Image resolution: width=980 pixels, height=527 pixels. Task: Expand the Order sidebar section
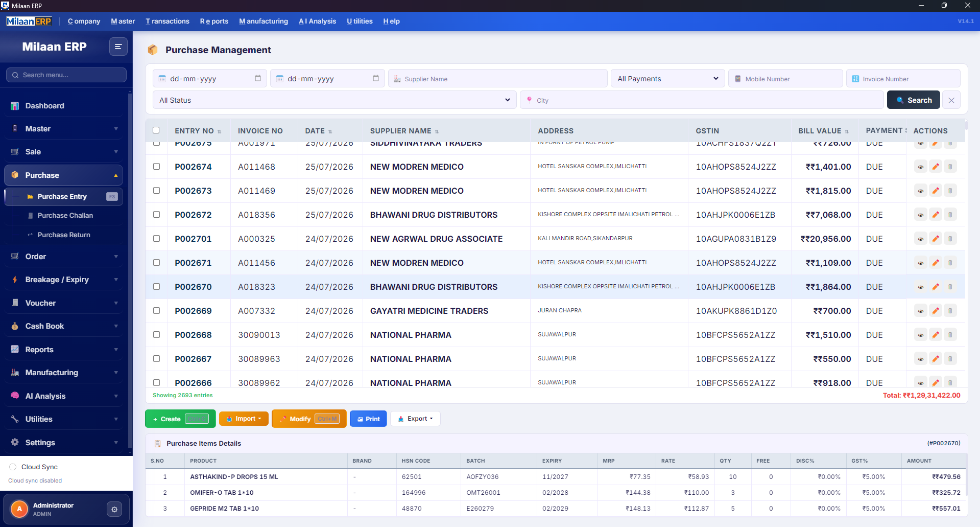[x=64, y=257]
